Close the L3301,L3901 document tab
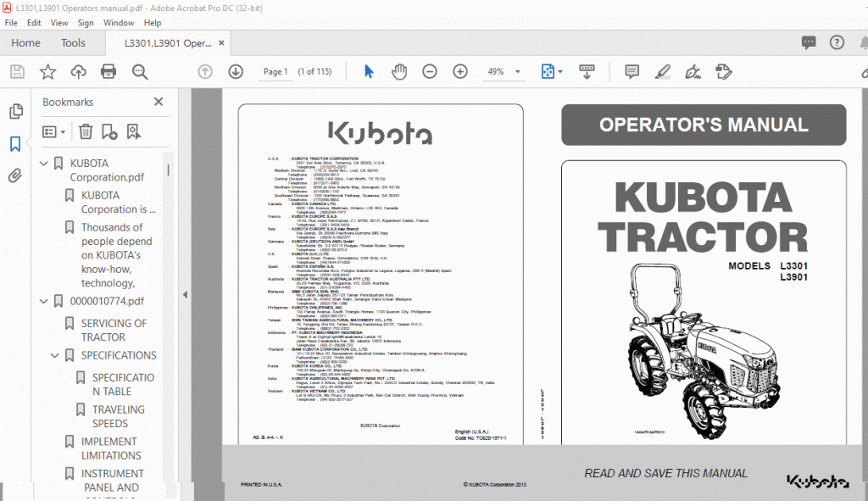This screenshot has width=868, height=501. [221, 42]
